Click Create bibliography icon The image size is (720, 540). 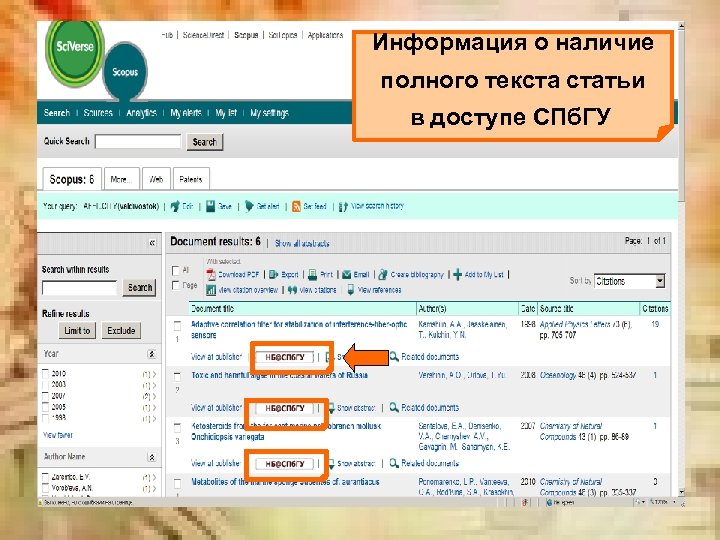[383, 275]
